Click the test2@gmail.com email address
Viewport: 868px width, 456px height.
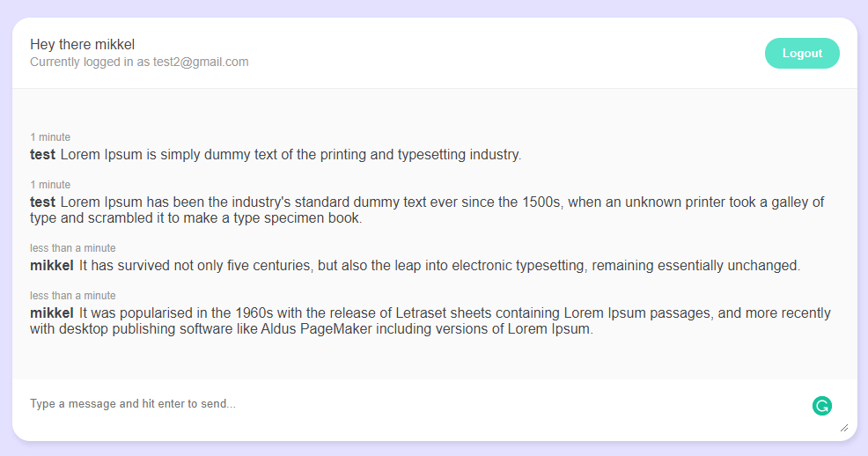point(201,63)
